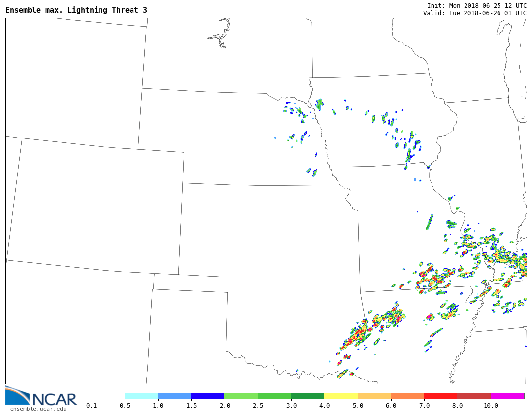Click the 0.1 colorbar tick label
This screenshot has height=415, width=532.
(91, 406)
